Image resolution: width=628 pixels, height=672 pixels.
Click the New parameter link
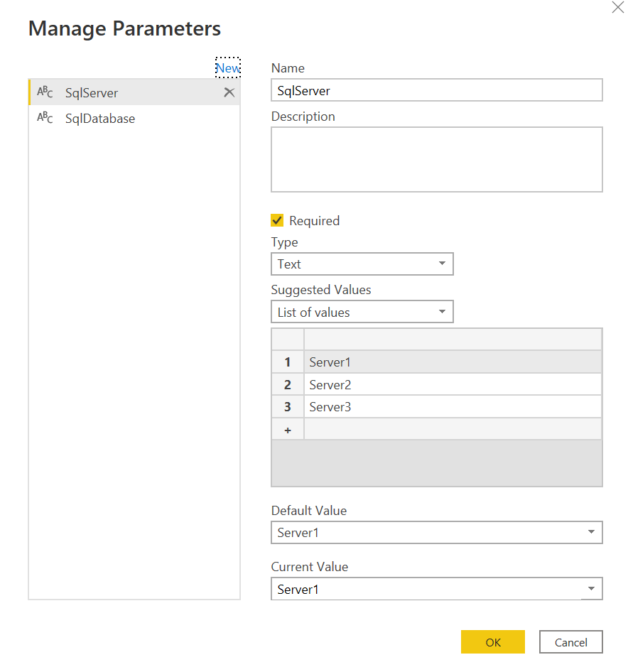point(227,67)
